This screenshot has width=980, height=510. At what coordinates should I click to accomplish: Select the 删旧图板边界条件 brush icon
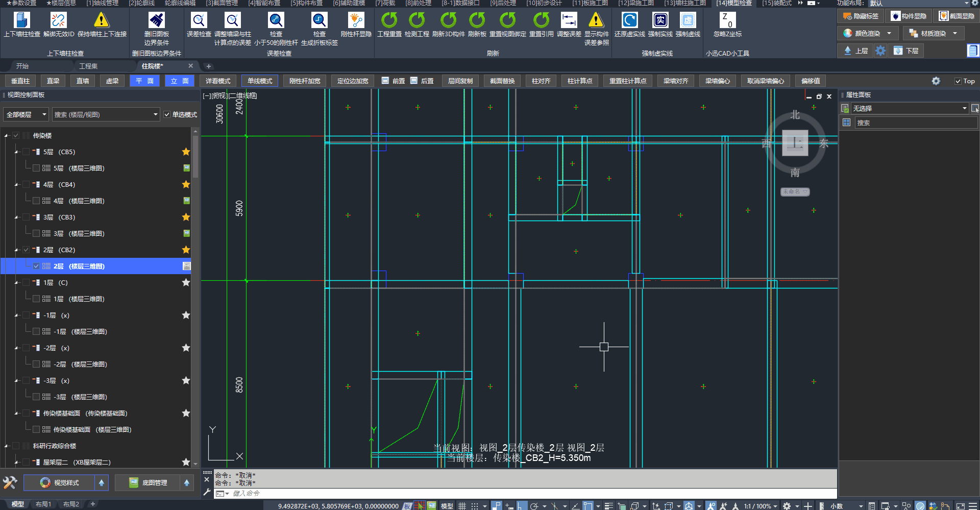click(x=156, y=20)
